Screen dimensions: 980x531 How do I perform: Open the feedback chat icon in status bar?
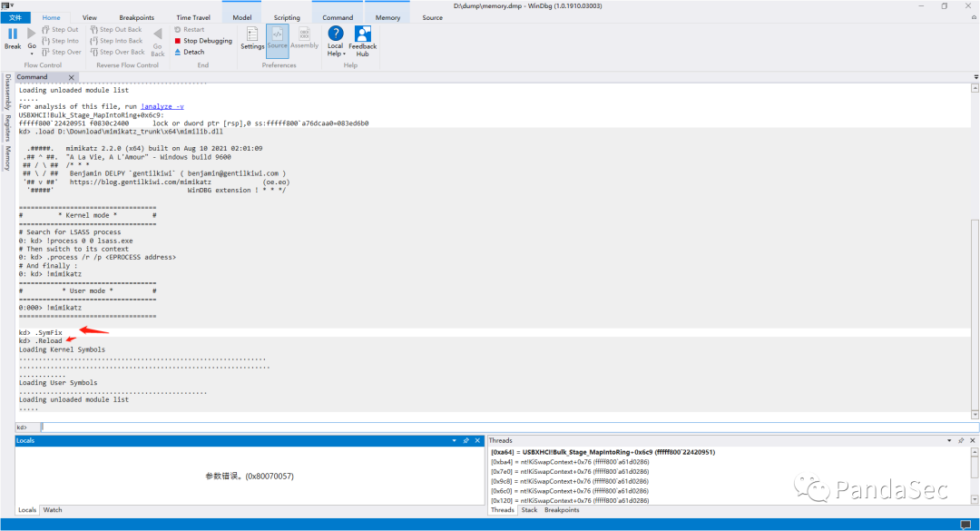tap(965, 524)
